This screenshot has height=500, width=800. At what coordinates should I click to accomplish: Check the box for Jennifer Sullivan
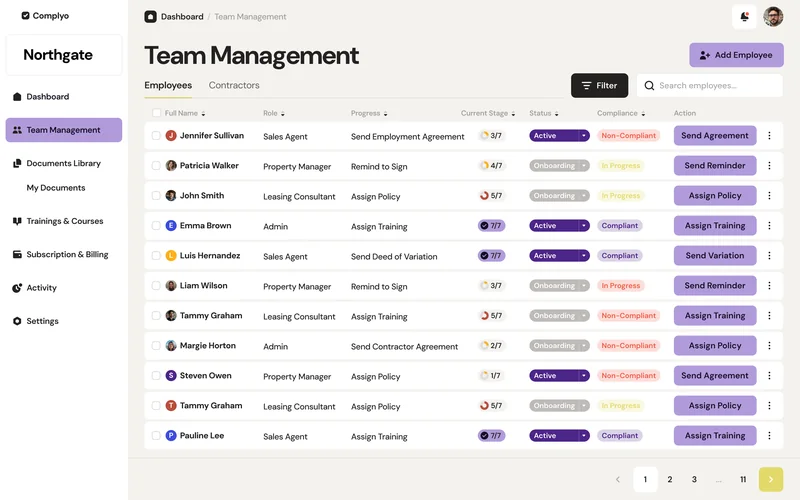point(156,136)
